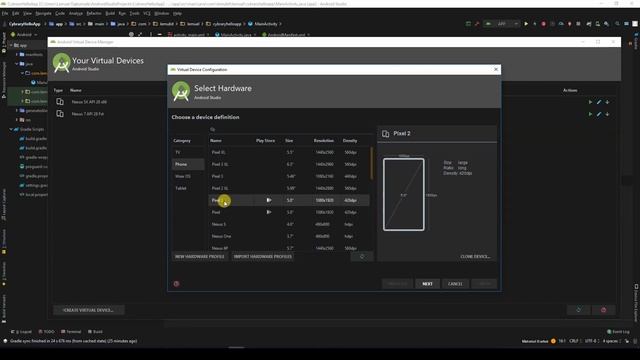
Task: Close the Virtual Device Configuration dialog
Action: pyautogui.click(x=496, y=69)
